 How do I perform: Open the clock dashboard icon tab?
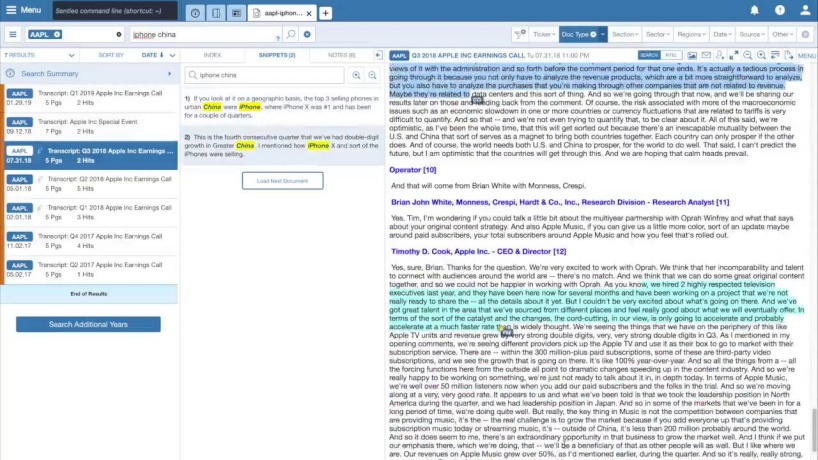pos(195,13)
